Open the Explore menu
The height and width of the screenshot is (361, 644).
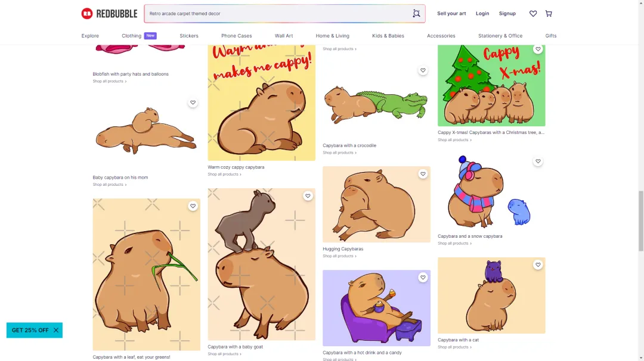(90, 36)
